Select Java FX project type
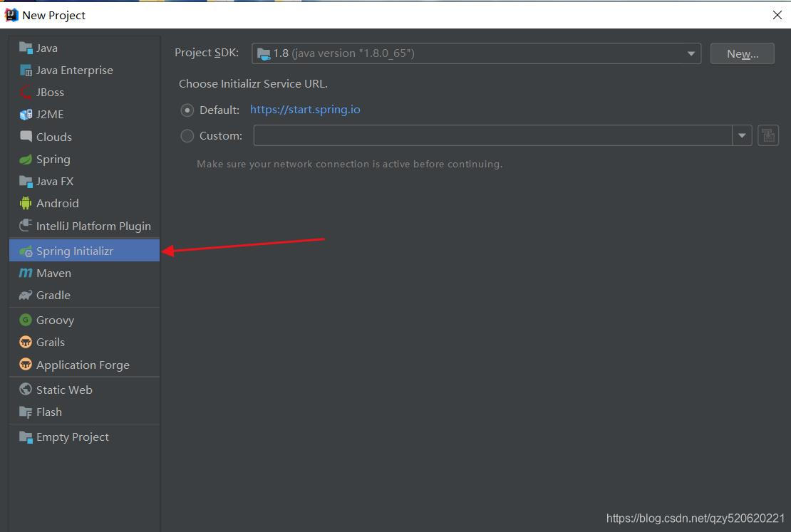Viewport: 791px width, 532px height. pos(85,181)
